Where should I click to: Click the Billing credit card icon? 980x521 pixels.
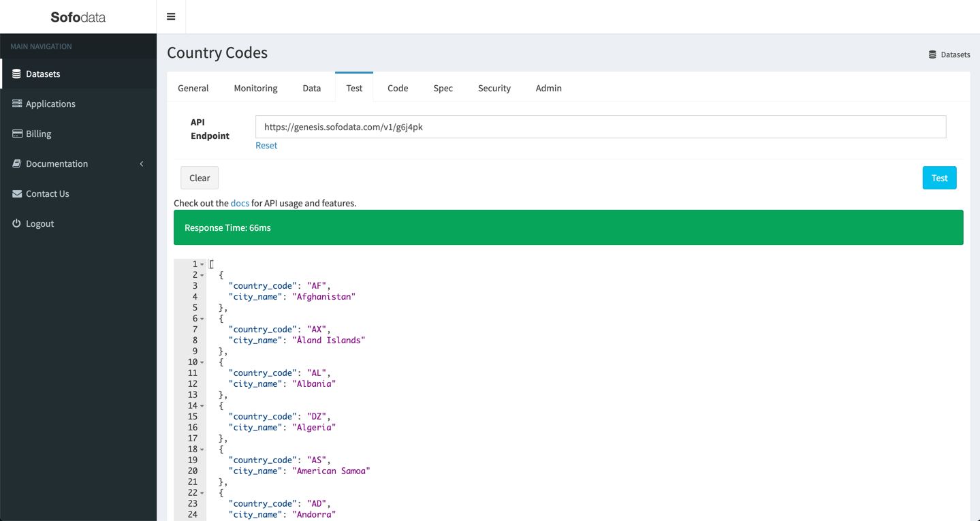pos(17,133)
